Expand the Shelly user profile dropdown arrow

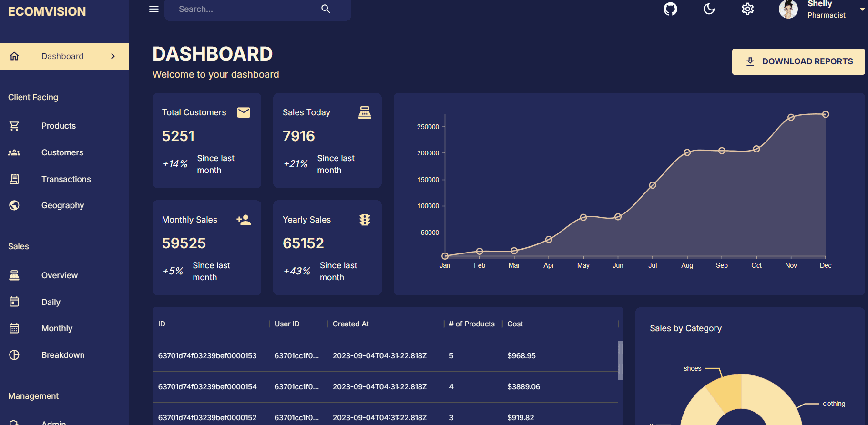862,9
